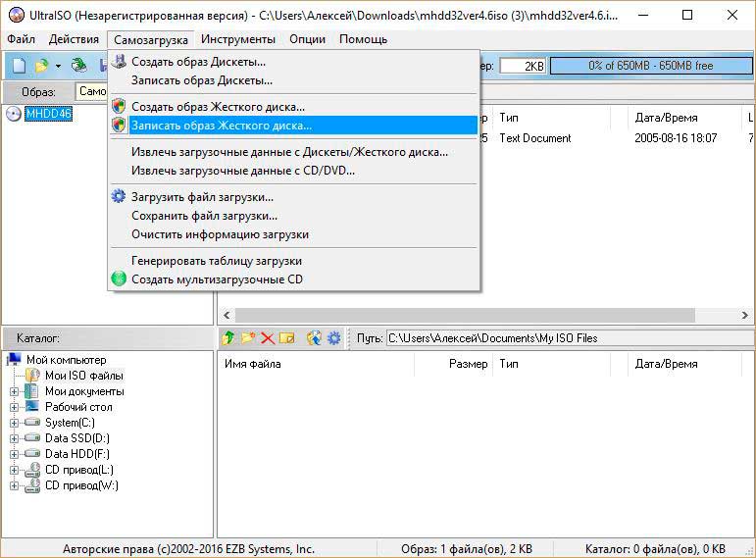Select the Data SSD(D:) drive label
Image resolution: width=756 pixels, height=558 pixels.
(77, 438)
